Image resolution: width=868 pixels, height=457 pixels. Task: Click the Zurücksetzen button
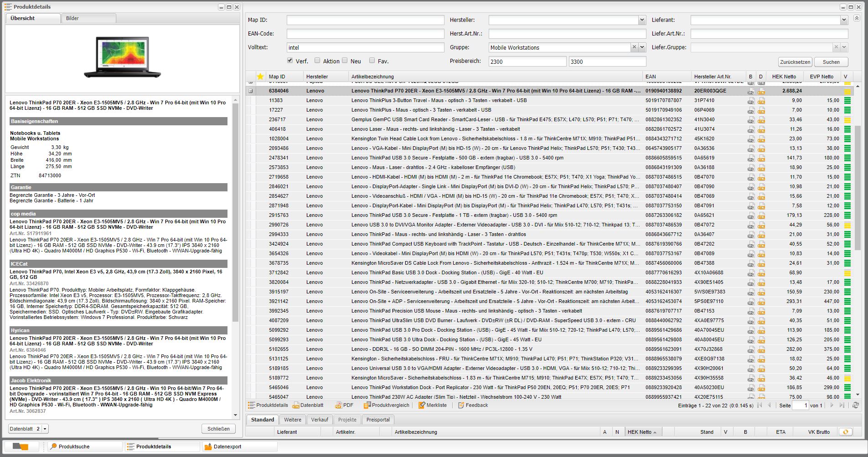[x=795, y=62]
